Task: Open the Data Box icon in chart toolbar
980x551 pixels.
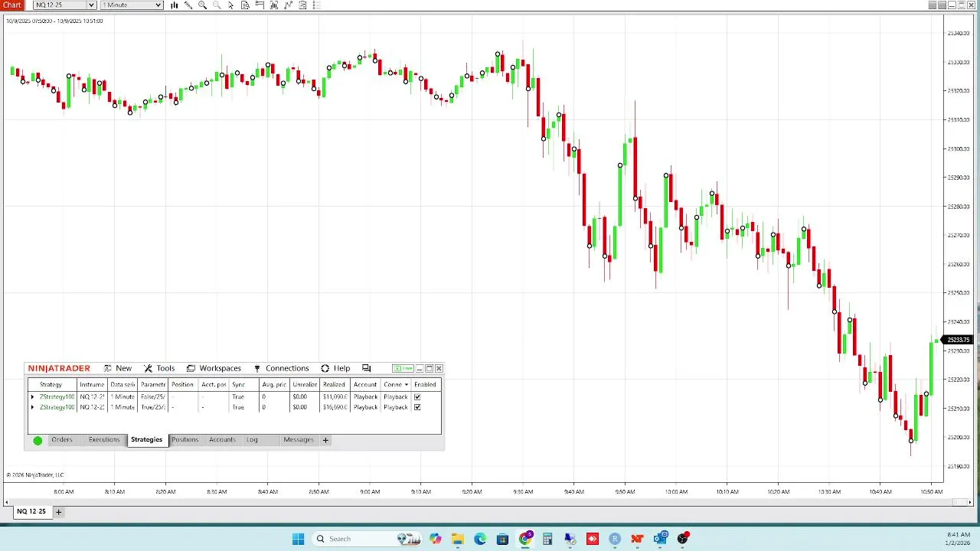Action: [x=245, y=5]
